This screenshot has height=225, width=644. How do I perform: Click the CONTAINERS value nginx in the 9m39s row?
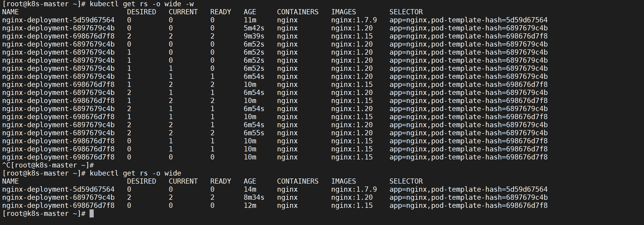(x=287, y=36)
